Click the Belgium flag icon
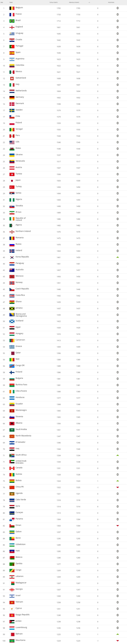The width and height of the screenshot is (127, 644). tap(12, 8)
